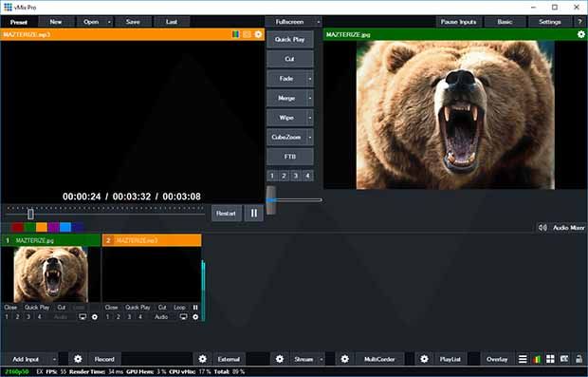The image size is (588, 377).
Task: Click vMix Pro app icon in title bar
Action: click(x=8, y=8)
